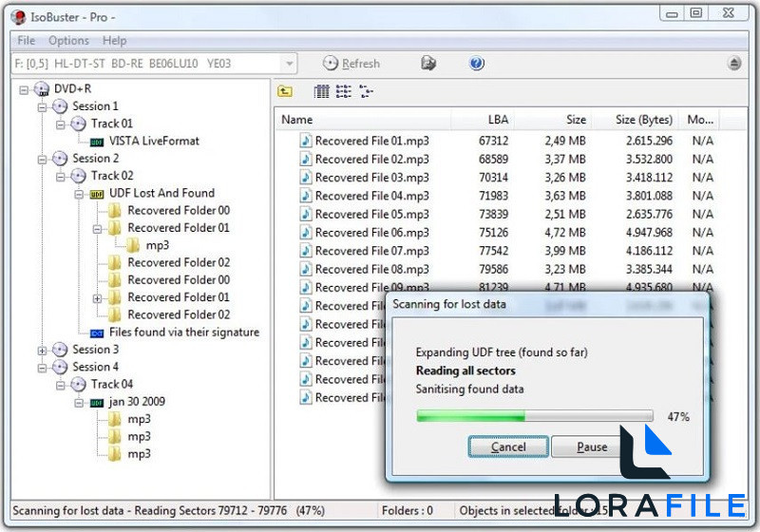Select Files found via their signature
The height and width of the screenshot is (532, 760).
point(184,332)
